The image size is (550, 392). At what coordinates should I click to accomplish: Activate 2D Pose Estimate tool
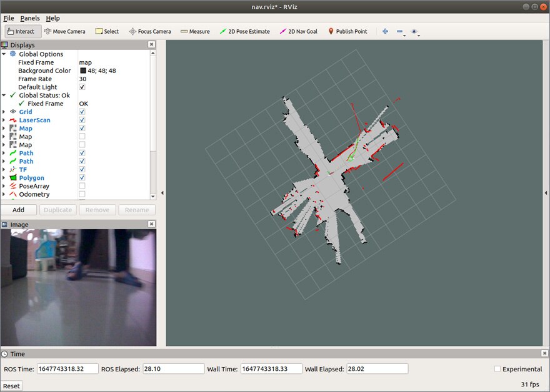pyautogui.click(x=244, y=31)
